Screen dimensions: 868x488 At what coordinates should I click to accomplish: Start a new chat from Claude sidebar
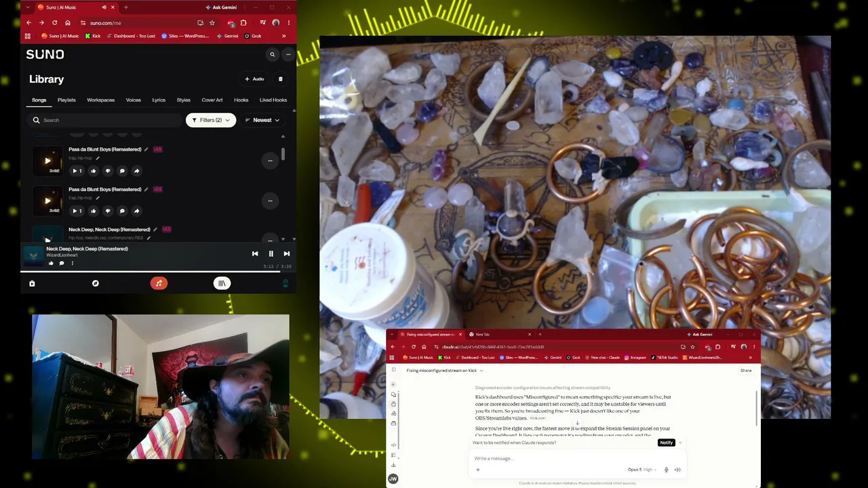pyautogui.click(x=393, y=385)
